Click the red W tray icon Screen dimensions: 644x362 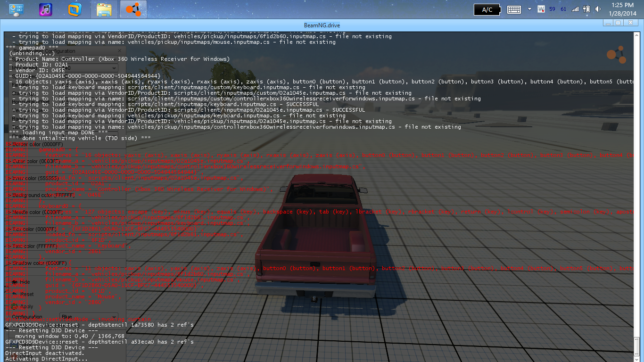tap(541, 9)
